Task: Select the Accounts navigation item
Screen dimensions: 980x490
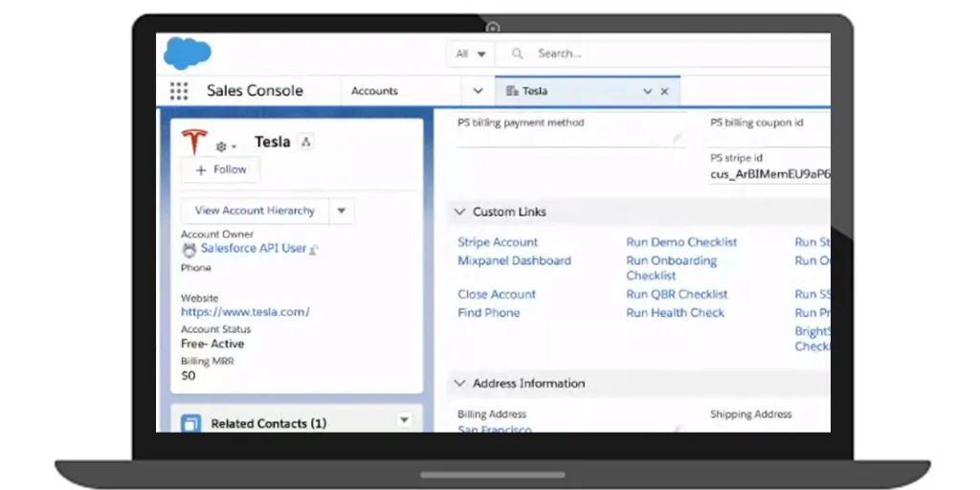Action: 374,91
